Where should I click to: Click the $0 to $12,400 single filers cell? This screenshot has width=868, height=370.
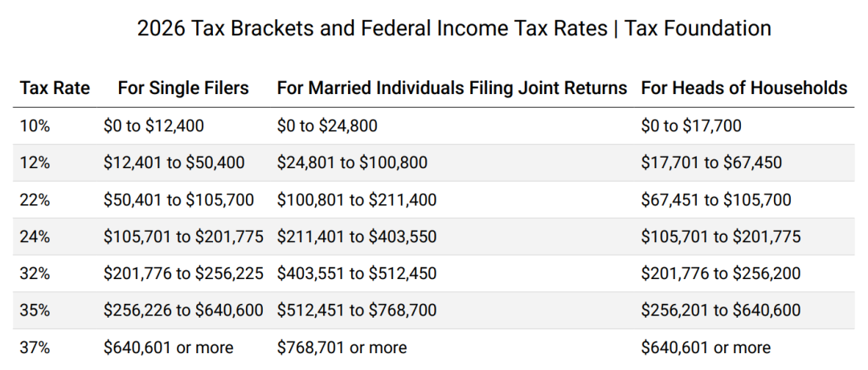[x=154, y=125]
